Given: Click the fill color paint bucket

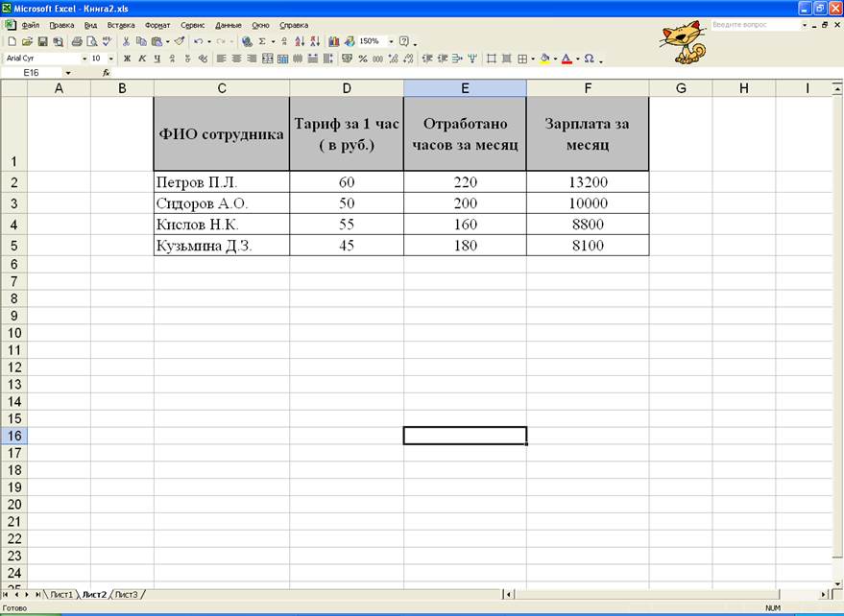Looking at the screenshot, I should 544,59.
